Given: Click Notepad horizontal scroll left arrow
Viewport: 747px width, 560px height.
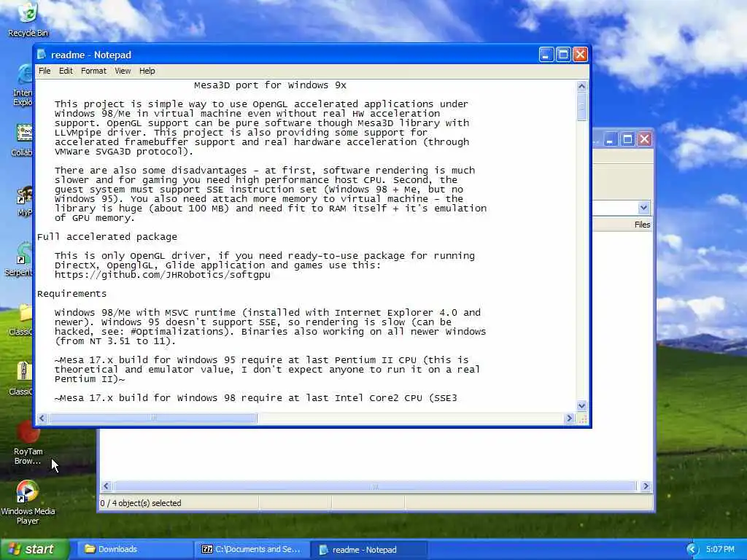Looking at the screenshot, I should [42, 418].
